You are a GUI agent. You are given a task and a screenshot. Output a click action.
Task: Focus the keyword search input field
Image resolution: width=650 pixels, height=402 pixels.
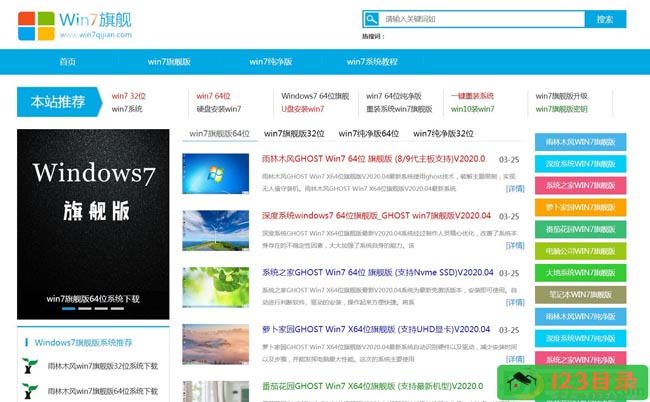[482, 19]
